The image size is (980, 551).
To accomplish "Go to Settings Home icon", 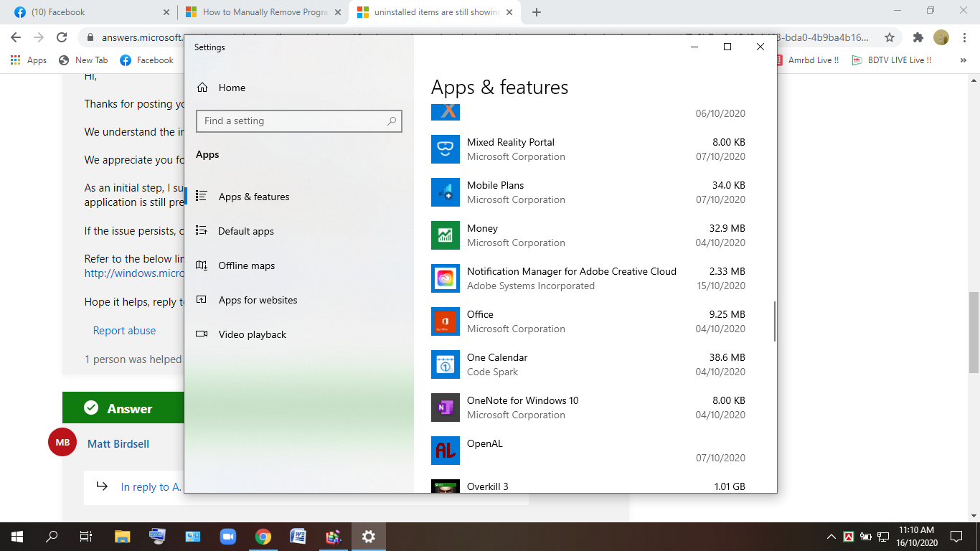I will pos(202,88).
